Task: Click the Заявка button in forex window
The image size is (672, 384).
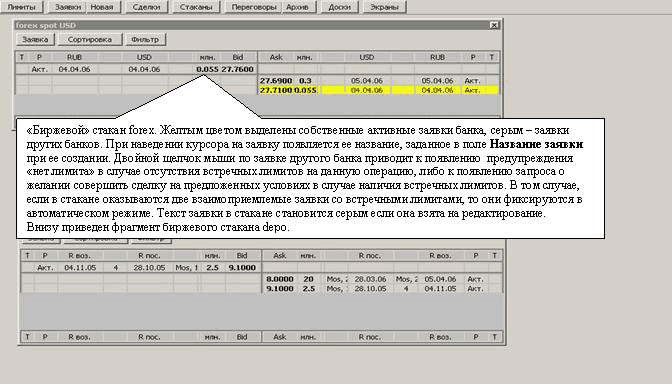Action: (35, 39)
